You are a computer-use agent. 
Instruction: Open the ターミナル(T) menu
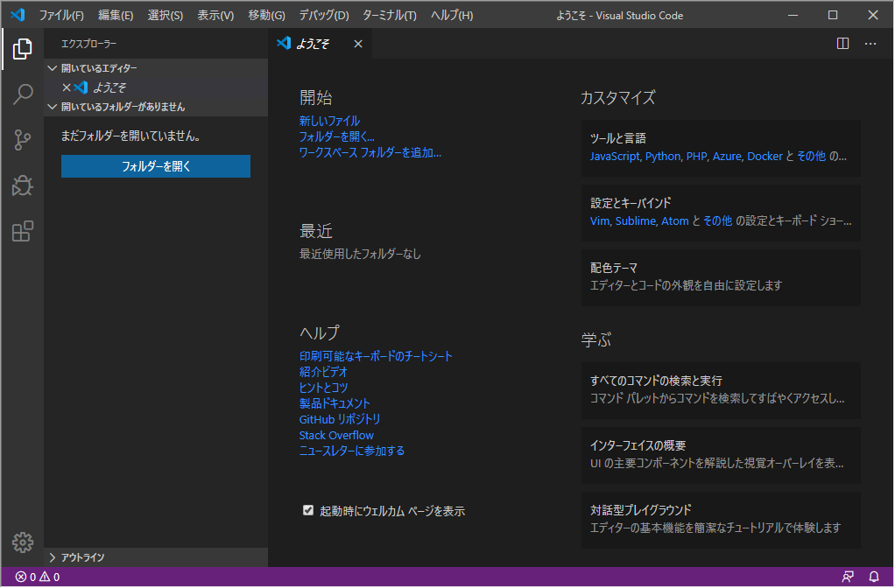tap(390, 16)
